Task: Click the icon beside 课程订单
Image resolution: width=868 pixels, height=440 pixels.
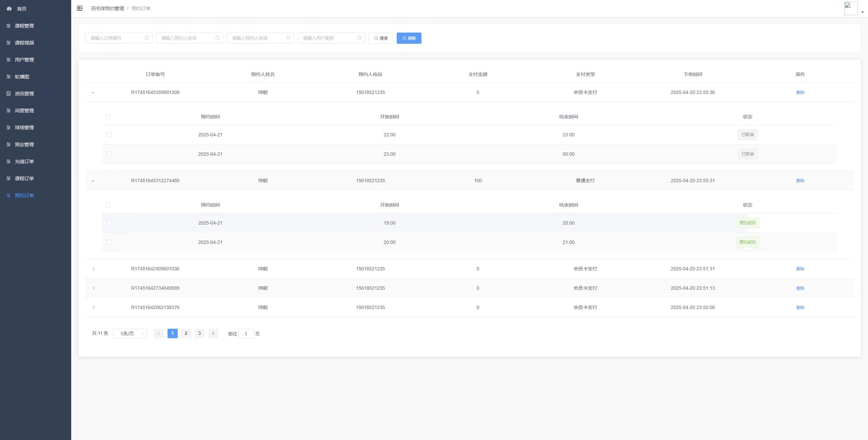Action: coord(8,178)
